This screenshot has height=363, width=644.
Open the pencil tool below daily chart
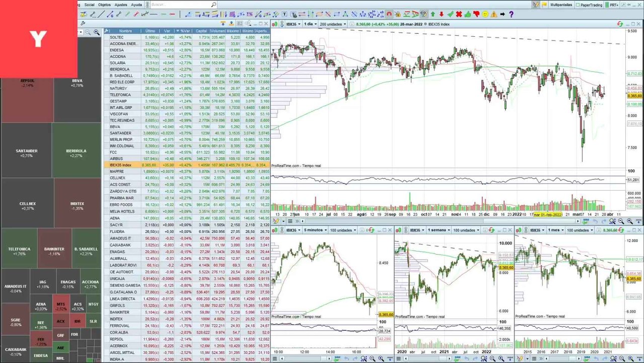(x=276, y=221)
